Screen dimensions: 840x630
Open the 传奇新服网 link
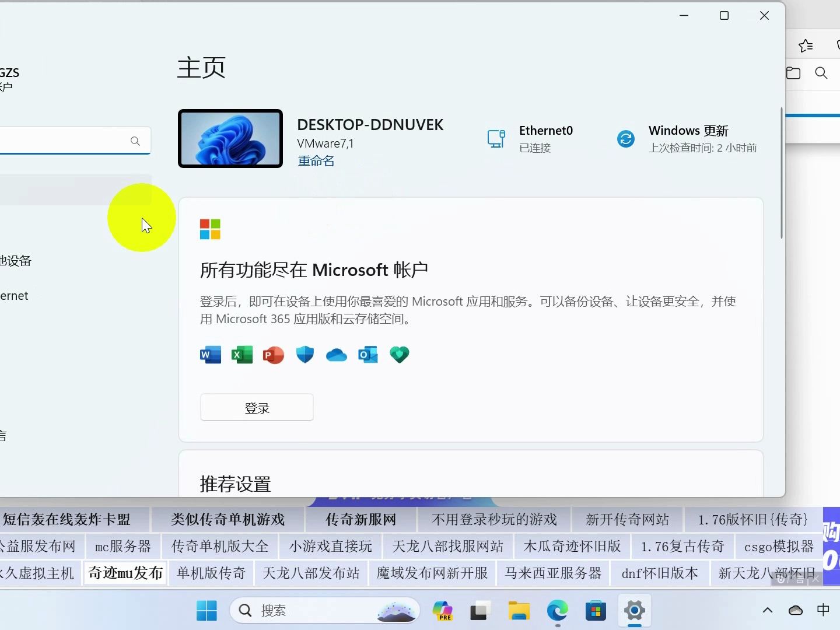pos(360,519)
